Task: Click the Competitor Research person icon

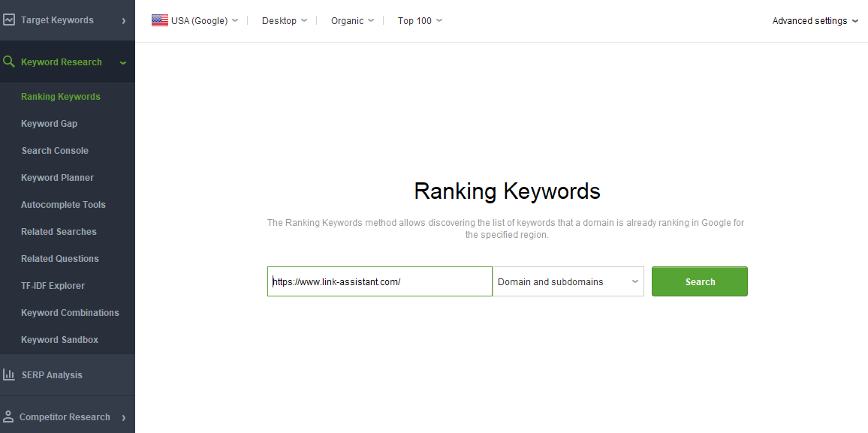Action: tap(8, 416)
